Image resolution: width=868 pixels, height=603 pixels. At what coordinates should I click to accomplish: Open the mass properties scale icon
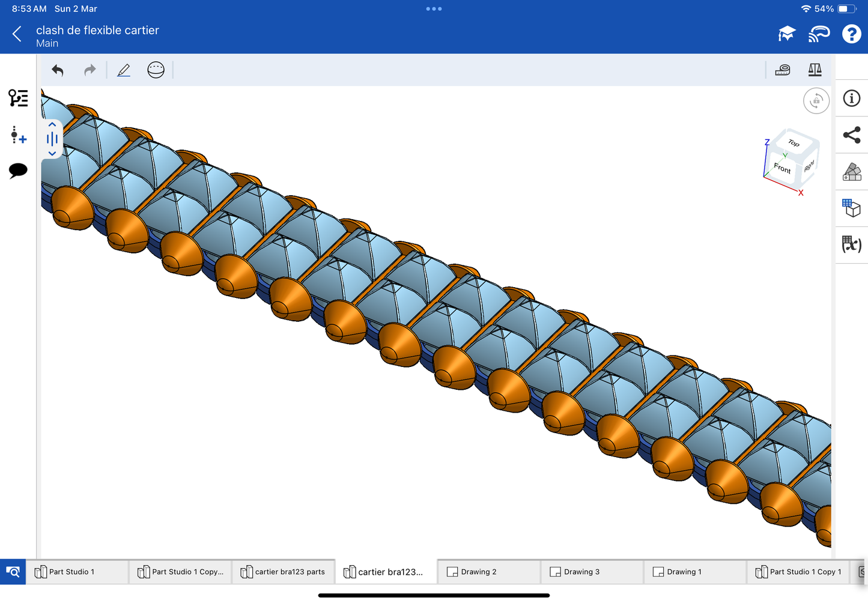point(815,70)
